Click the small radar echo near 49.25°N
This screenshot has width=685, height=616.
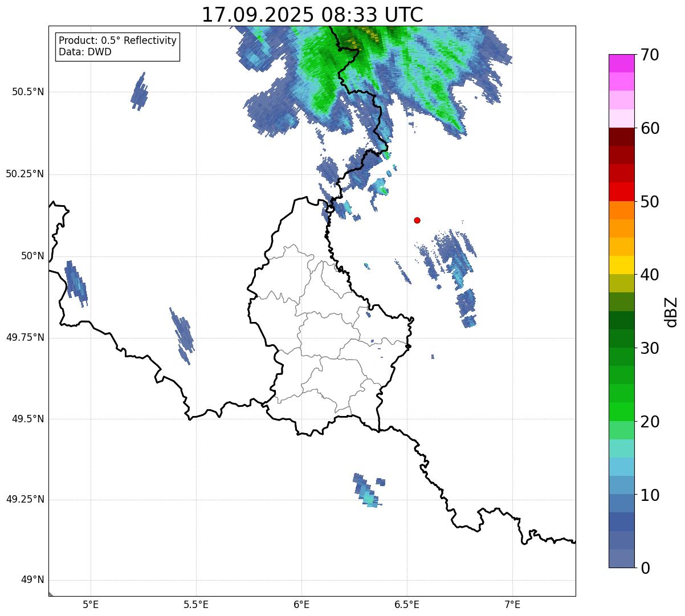(368, 491)
